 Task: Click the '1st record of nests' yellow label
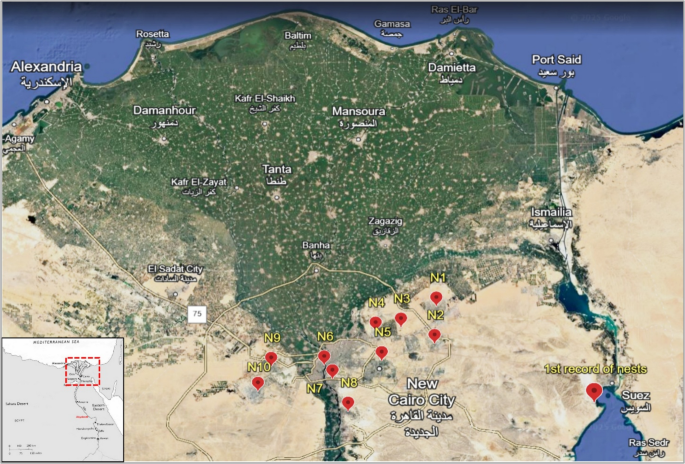point(595,369)
